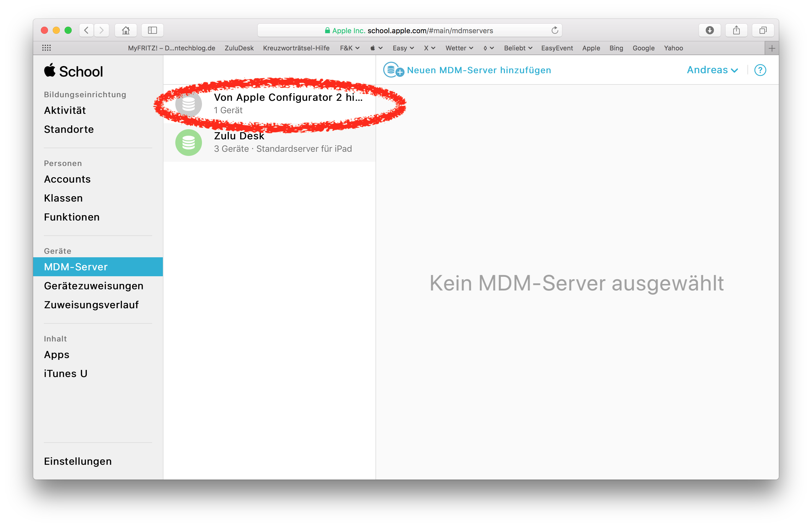The image size is (812, 527).
Task: Click the green lock icon in address bar
Action: pyautogui.click(x=327, y=31)
